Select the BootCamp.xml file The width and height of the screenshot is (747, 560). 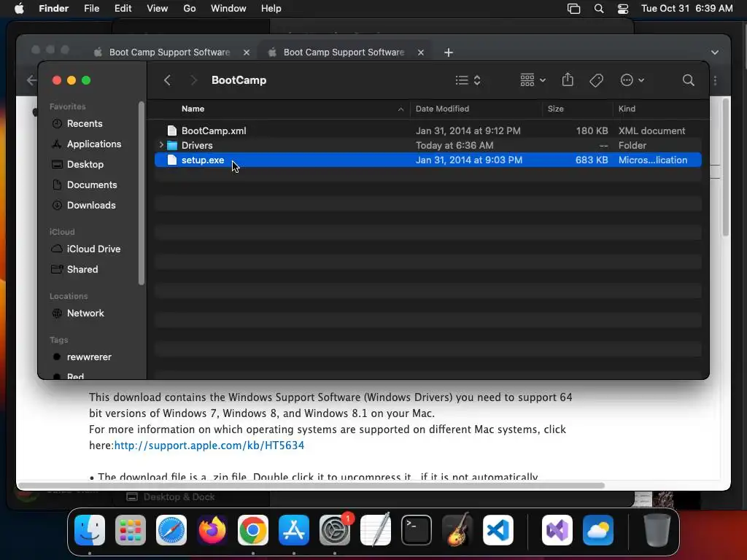pyautogui.click(x=427, y=131)
